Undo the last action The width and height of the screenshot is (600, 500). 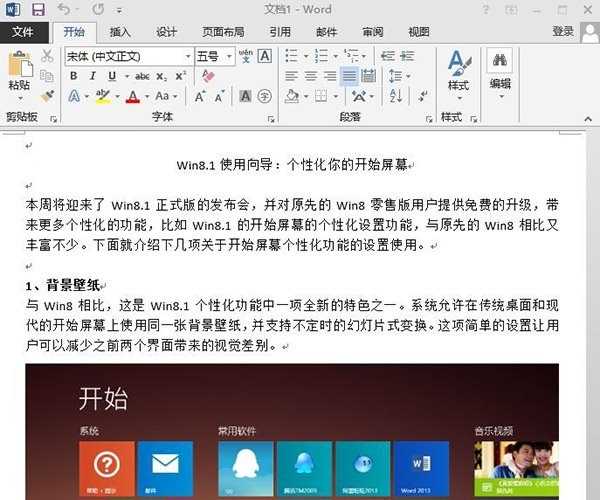tap(64, 9)
